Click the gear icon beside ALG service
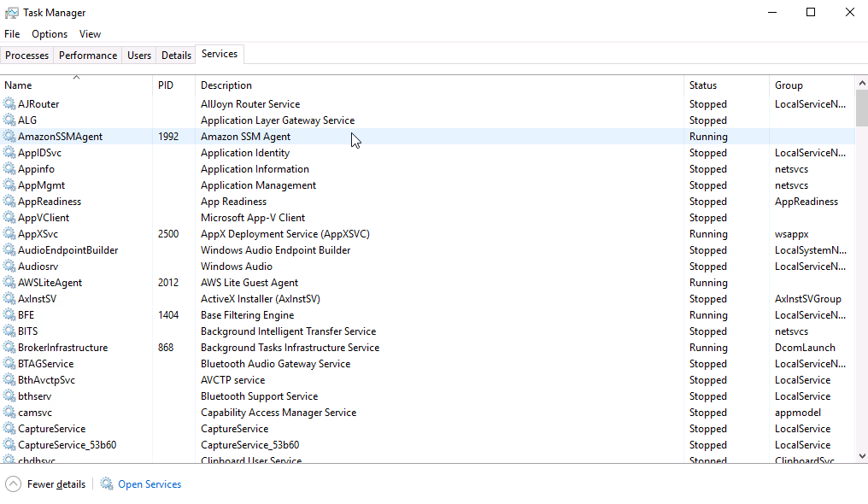This screenshot has height=504, width=868. click(9, 120)
